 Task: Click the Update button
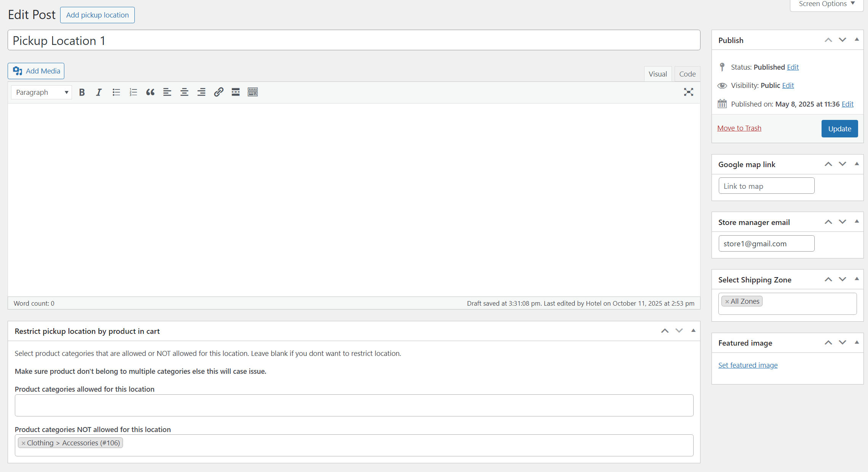pos(839,129)
